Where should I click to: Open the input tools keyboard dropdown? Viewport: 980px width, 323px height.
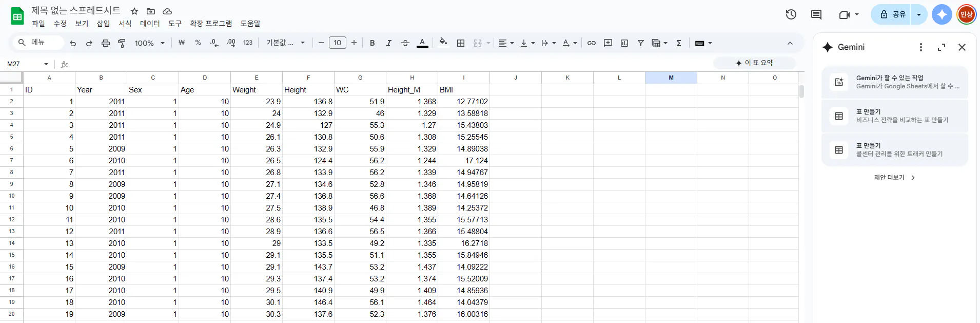pyautogui.click(x=703, y=43)
